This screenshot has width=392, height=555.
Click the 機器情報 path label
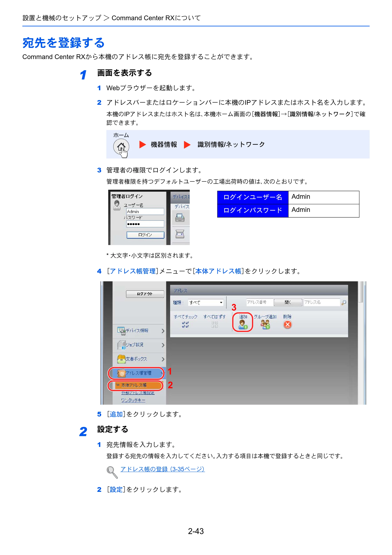pos(164,145)
